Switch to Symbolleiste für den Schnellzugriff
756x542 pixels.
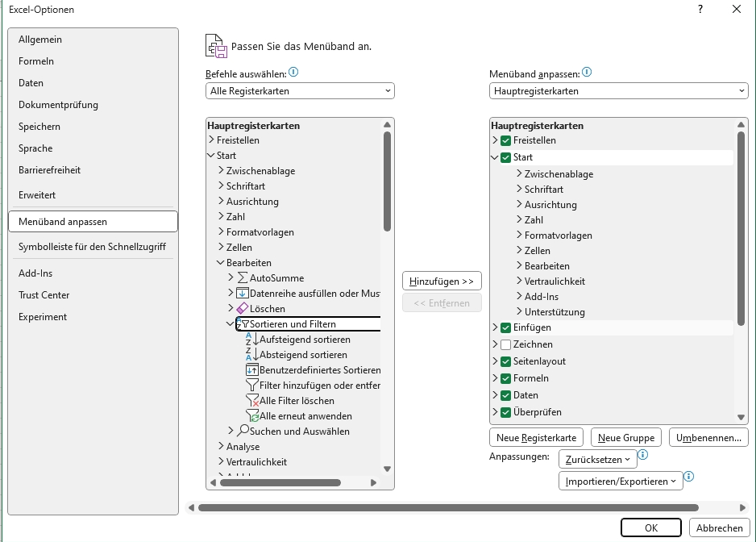click(x=93, y=247)
